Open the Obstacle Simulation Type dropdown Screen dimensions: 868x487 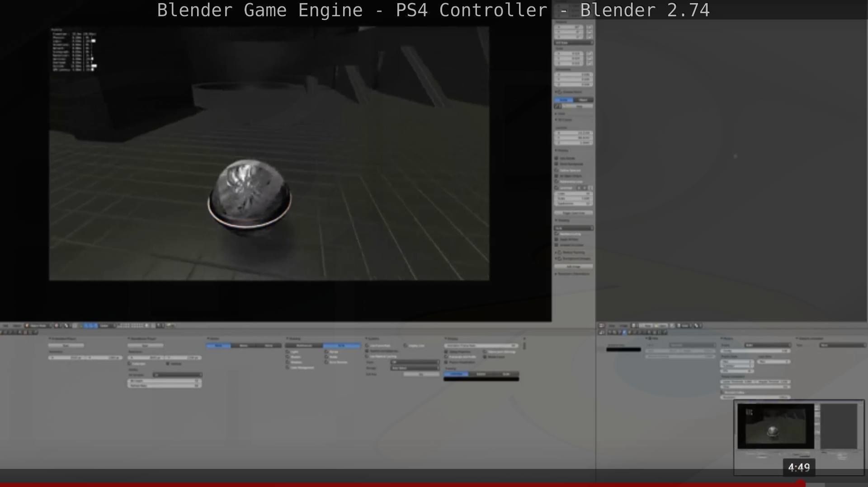pyautogui.click(x=842, y=345)
